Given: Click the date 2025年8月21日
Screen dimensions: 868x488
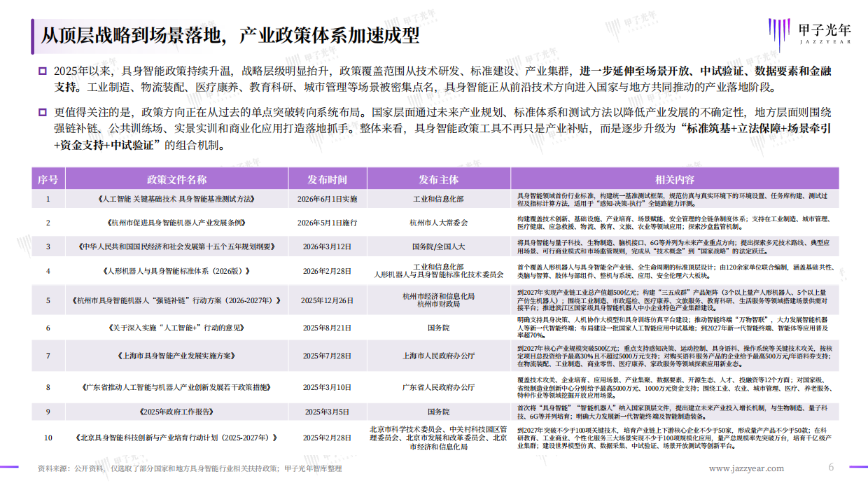Looking at the screenshot, I should (x=327, y=327).
